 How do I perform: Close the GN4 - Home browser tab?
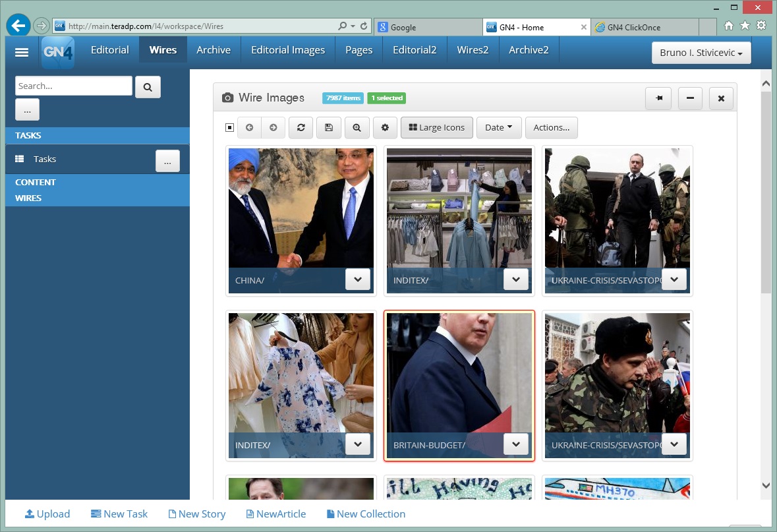pyautogui.click(x=584, y=27)
